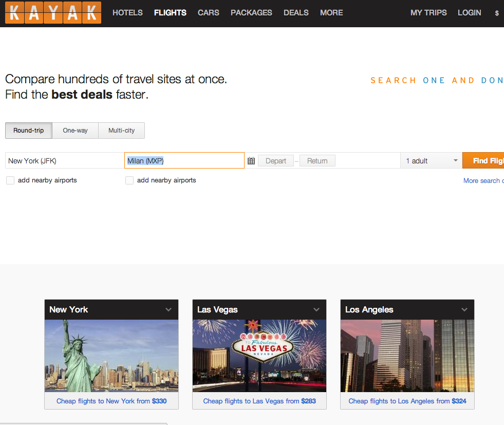Set the Depart date field
The width and height of the screenshot is (504, 425).
276,161
